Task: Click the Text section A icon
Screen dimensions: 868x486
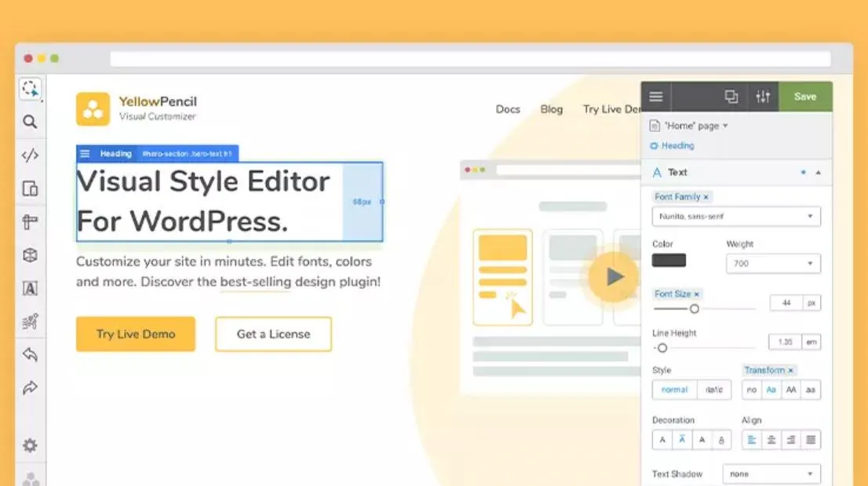Action: coord(657,173)
